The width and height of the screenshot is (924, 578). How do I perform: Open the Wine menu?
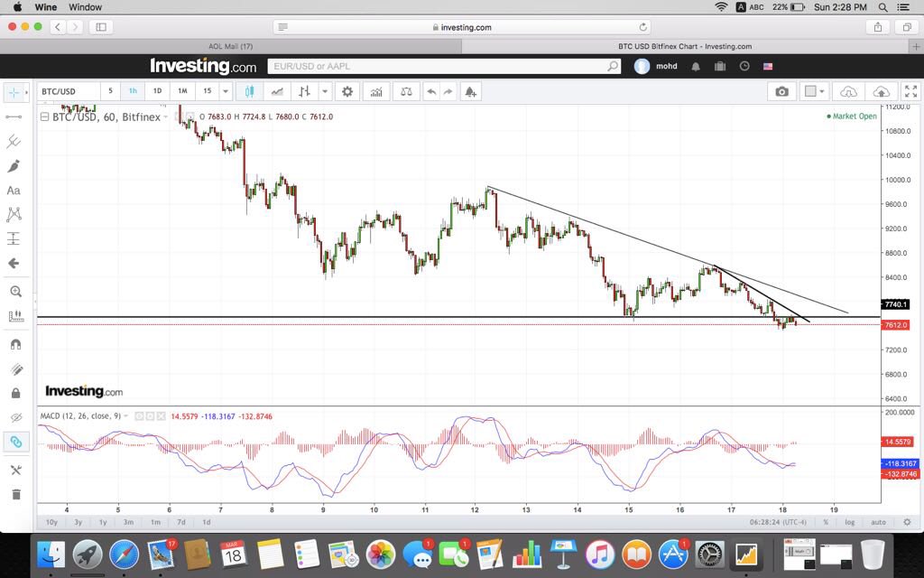[x=45, y=7]
